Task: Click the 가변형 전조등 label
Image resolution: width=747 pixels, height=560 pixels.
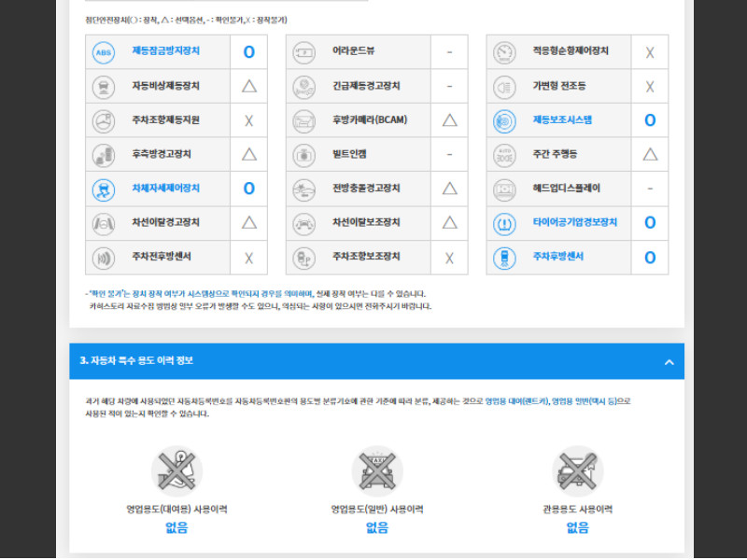Action: coord(559,86)
